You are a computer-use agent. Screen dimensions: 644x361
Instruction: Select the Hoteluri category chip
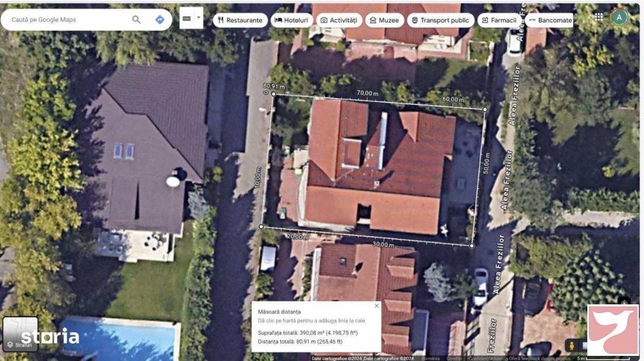[292, 20]
